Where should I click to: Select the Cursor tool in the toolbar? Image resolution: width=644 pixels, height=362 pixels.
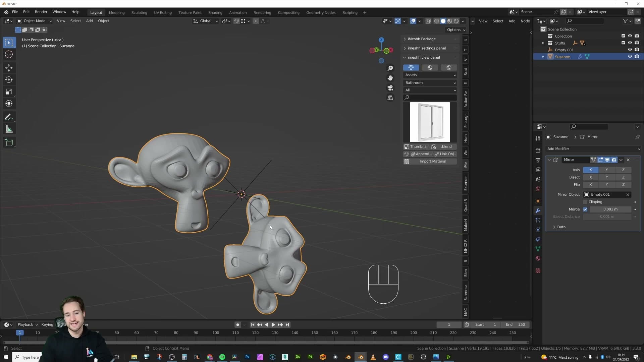[x=9, y=54]
